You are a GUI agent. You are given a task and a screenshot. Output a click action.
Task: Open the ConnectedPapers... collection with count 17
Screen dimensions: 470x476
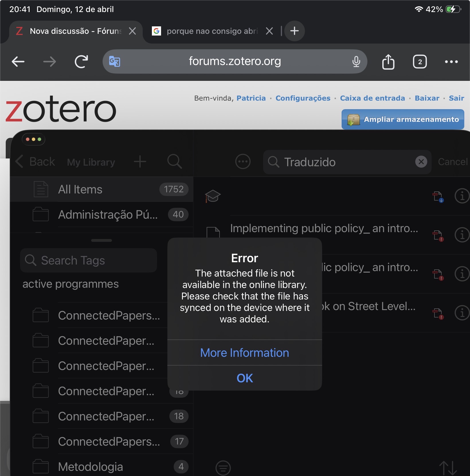(102, 441)
